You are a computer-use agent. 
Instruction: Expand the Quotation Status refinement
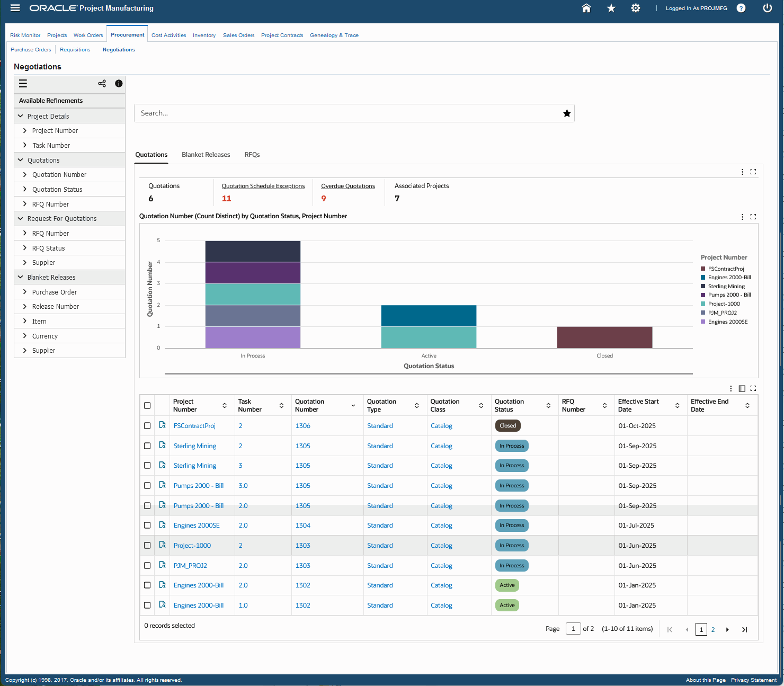(x=25, y=189)
